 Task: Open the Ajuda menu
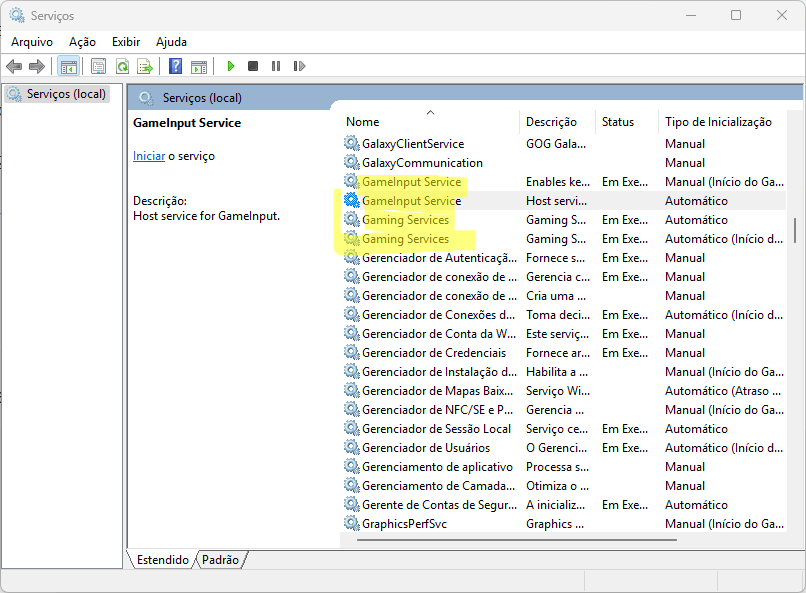[x=171, y=42]
